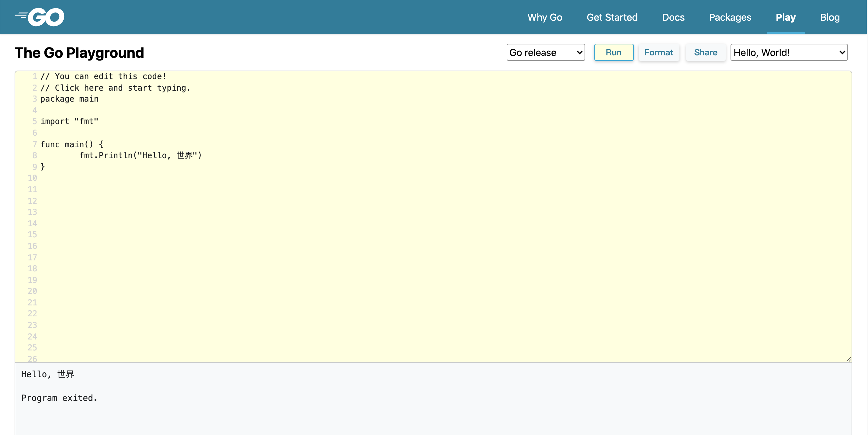
Task: Open the Go release version dropdown
Action: coord(545,53)
